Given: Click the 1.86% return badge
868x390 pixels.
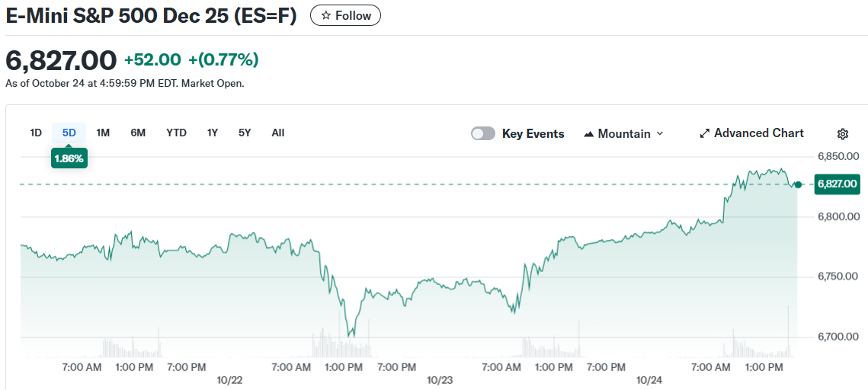Looking at the screenshot, I should click(x=69, y=158).
